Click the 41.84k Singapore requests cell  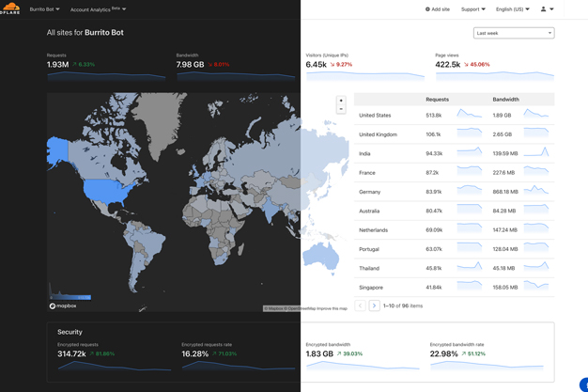pyautogui.click(x=434, y=288)
